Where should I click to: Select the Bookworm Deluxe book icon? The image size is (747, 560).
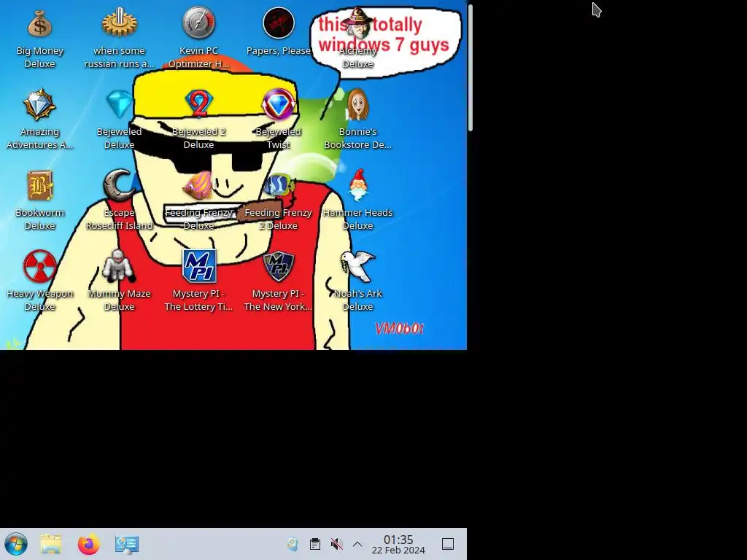(39, 186)
